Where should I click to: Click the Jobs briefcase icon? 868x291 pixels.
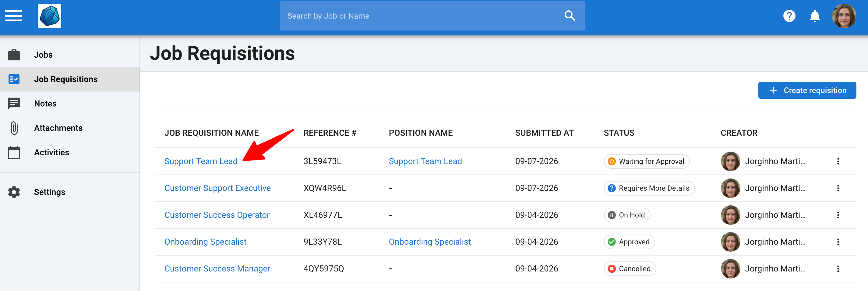tap(14, 55)
